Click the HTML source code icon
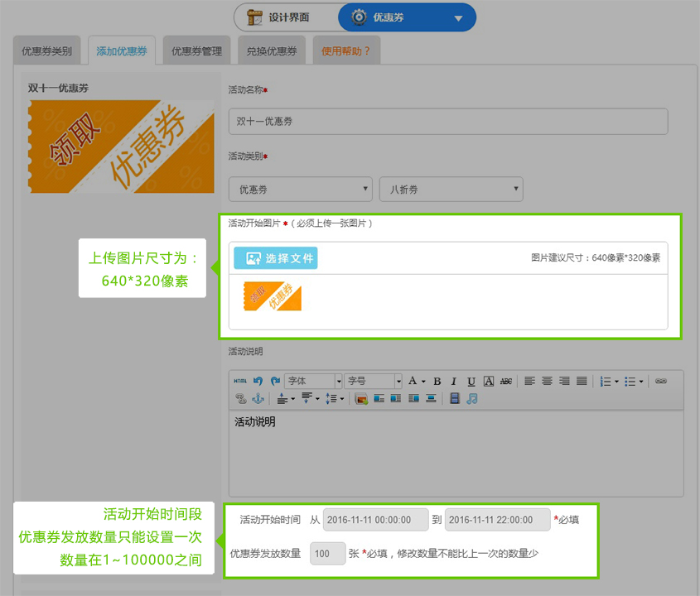 [x=240, y=382]
